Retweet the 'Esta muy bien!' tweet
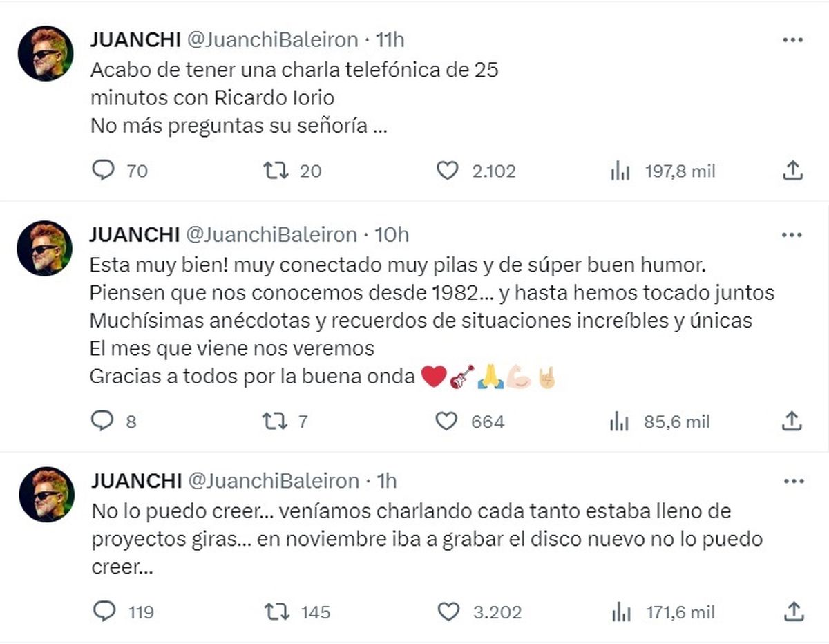The image size is (829, 644). pos(277,421)
